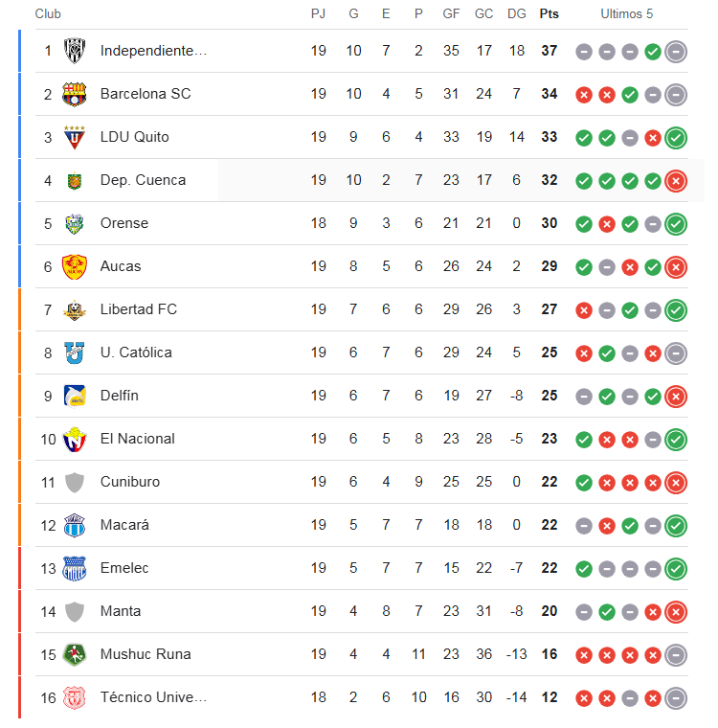Click the Club column header
This screenshot has height=728, width=718.
click(x=48, y=14)
